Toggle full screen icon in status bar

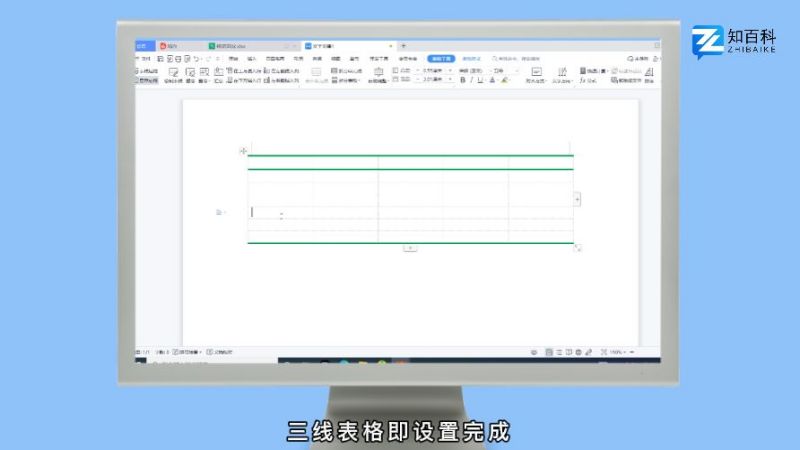(604, 352)
